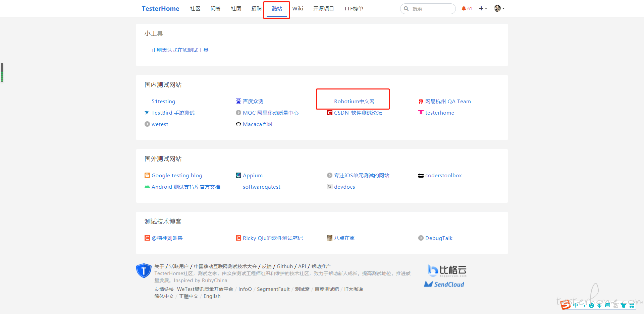The height and width of the screenshot is (314, 644).
Task: Click the orange Blogger icon beside Google testing blog
Action: [x=147, y=175]
